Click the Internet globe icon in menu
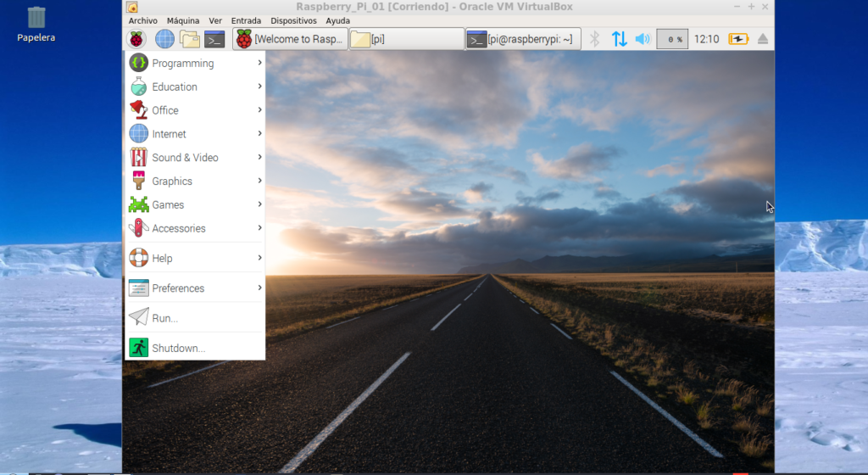 coord(138,134)
